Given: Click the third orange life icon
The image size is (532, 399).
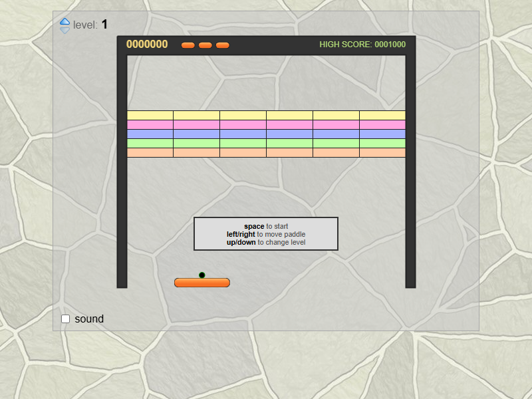Looking at the screenshot, I should [223, 45].
